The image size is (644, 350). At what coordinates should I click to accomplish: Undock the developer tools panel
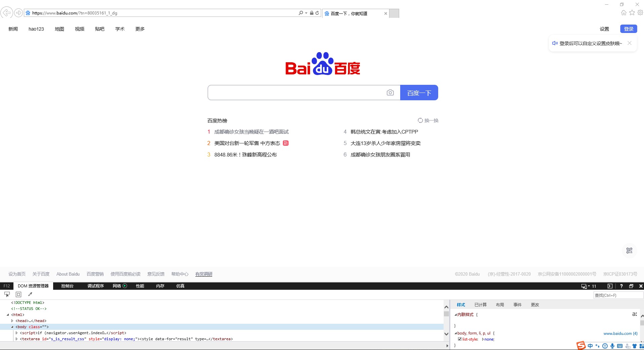pyautogui.click(x=631, y=286)
